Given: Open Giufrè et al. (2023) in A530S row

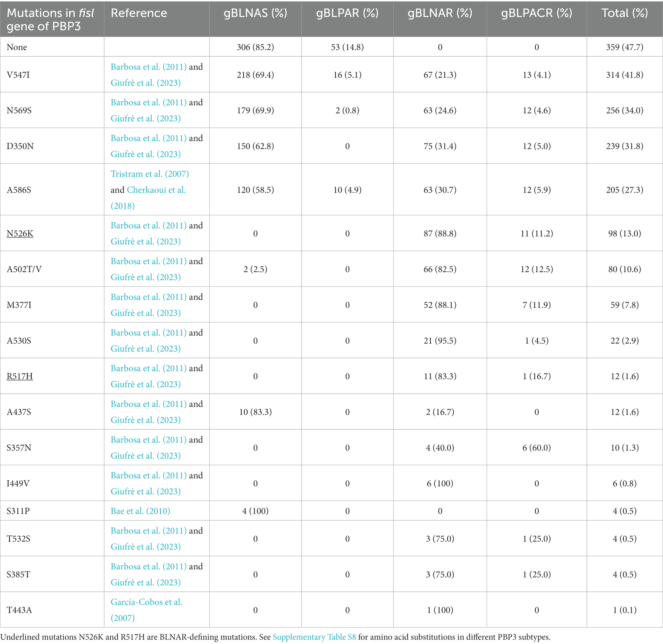Looking at the screenshot, I should click(x=146, y=349).
